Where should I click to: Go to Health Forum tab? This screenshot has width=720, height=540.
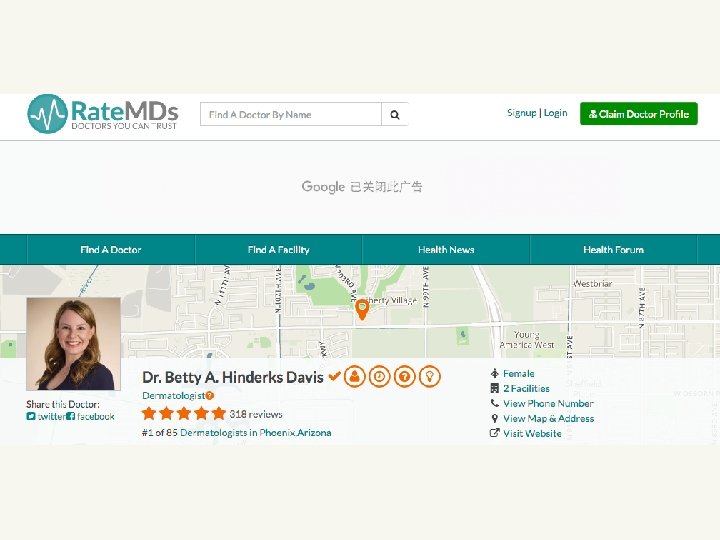click(613, 250)
